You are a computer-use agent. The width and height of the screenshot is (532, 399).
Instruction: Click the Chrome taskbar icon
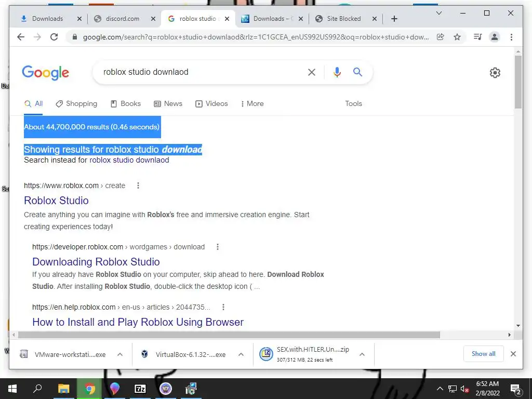(x=89, y=389)
